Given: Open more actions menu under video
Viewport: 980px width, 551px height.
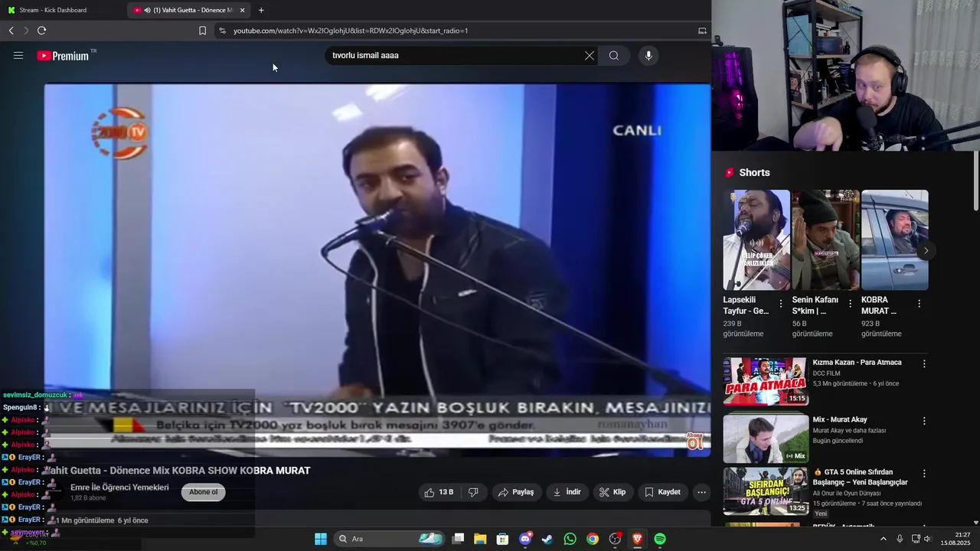Looking at the screenshot, I should coord(701,492).
